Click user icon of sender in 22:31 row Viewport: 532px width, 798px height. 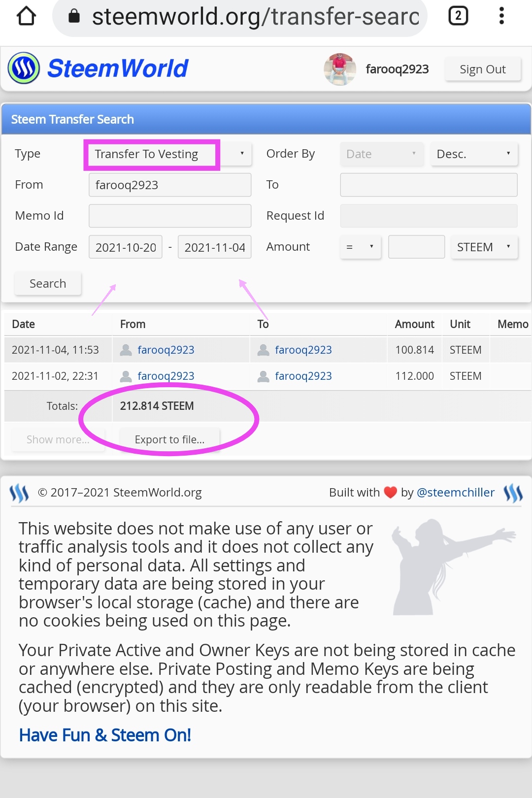tap(126, 376)
